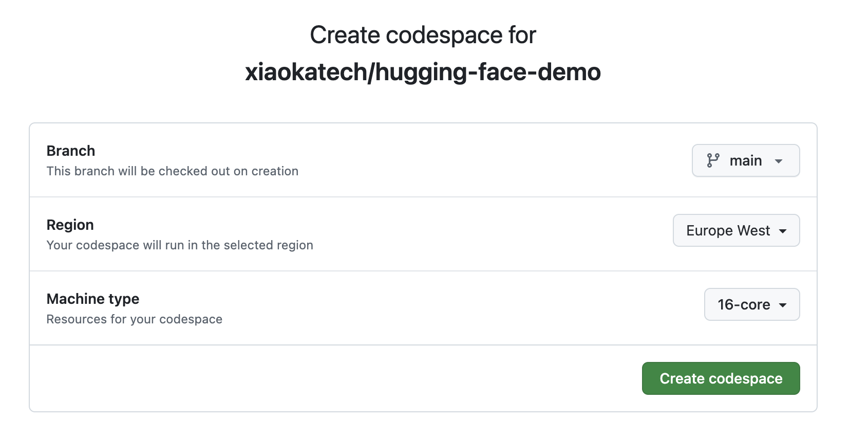The width and height of the screenshot is (868, 437).
Task: Click the caret arrow next to main
Action: pyautogui.click(x=779, y=161)
